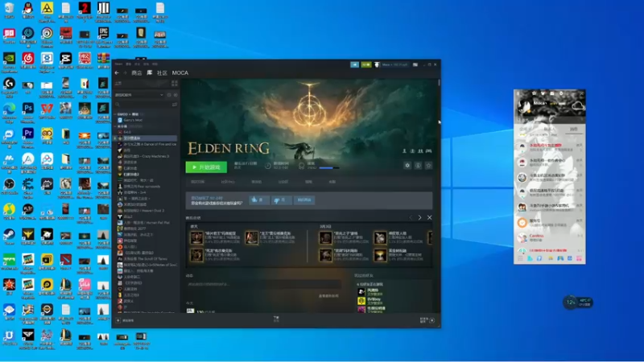
Task: Click the blue announcements icon in Steam header
Action: pos(354,64)
